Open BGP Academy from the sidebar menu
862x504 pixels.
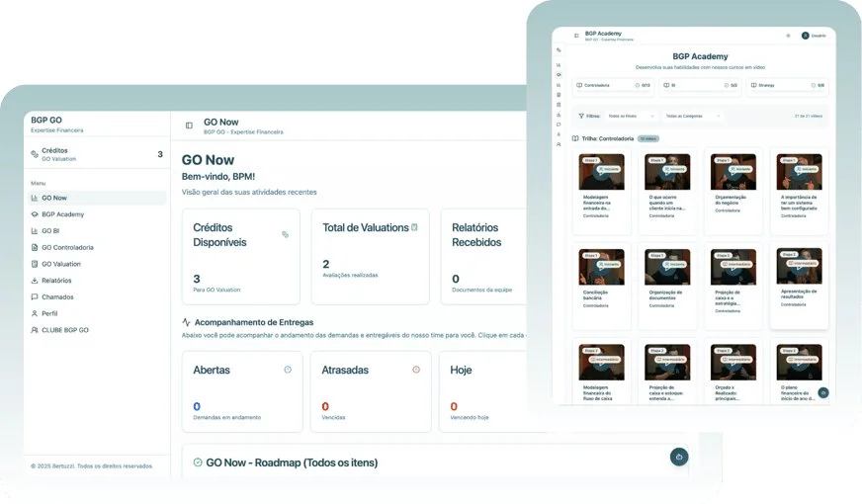97,214
